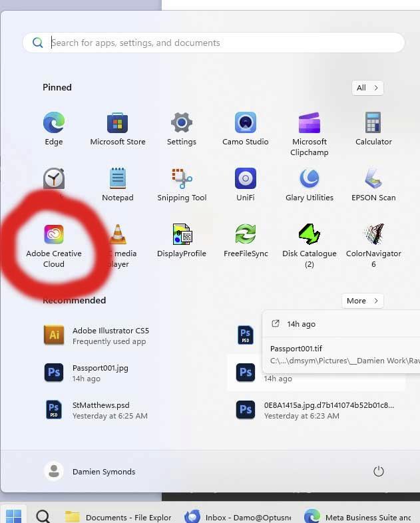Open Glary Utilities
420x523 pixels.
(x=310, y=185)
